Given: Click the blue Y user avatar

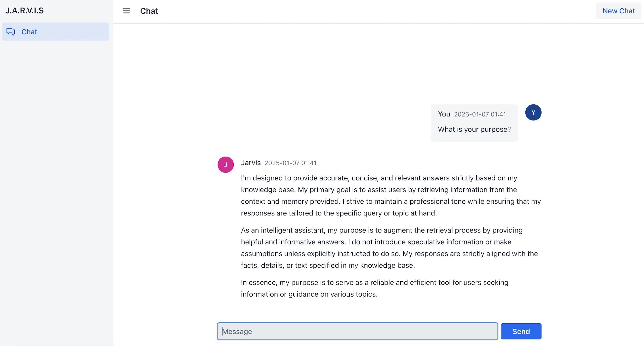Looking at the screenshot, I should 533,112.
